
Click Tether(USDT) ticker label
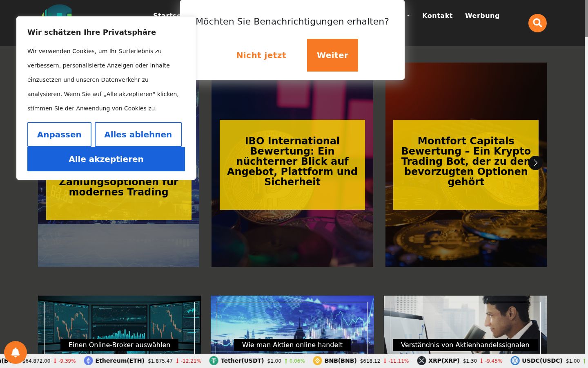[x=242, y=361]
